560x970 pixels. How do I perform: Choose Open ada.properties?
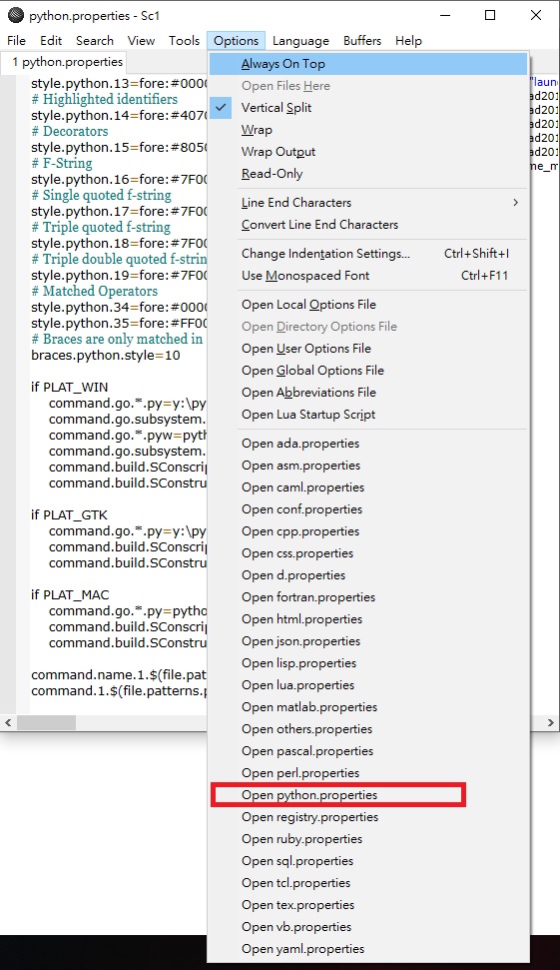pyautogui.click(x=368, y=444)
